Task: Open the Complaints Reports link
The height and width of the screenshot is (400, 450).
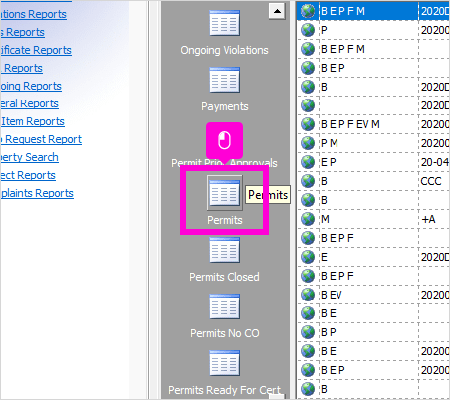Action: 37,193
